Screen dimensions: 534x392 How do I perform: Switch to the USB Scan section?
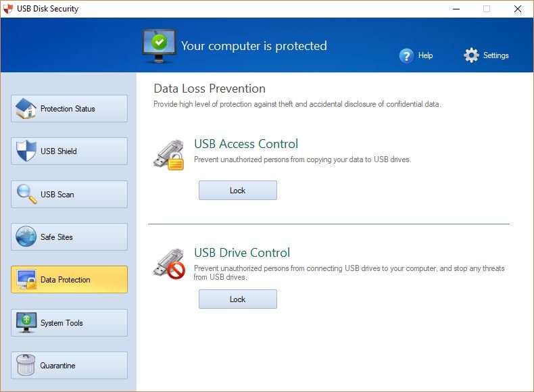pos(68,195)
